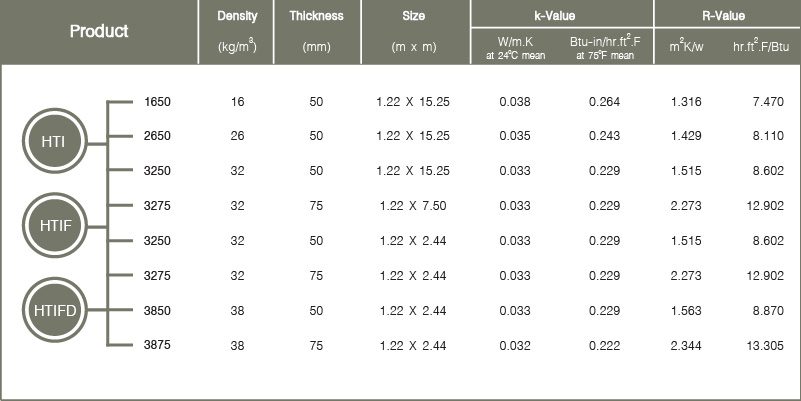Click the 1.316 R-value cell

[684, 102]
